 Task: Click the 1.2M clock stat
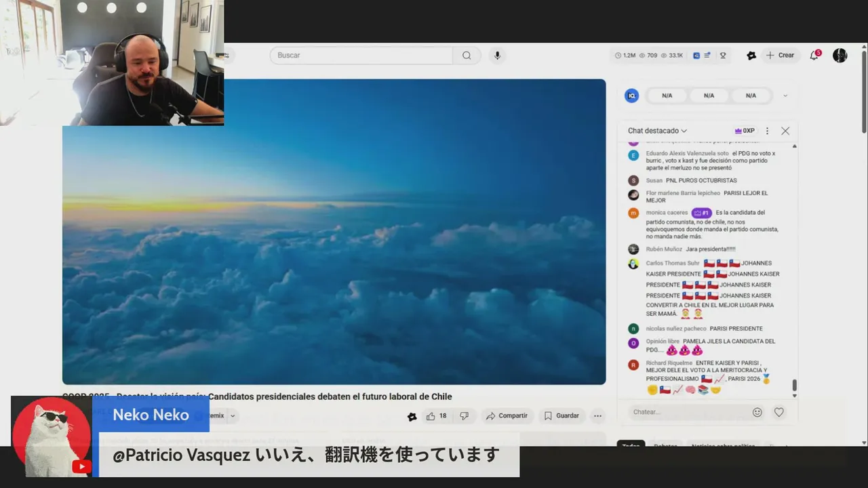tap(625, 56)
